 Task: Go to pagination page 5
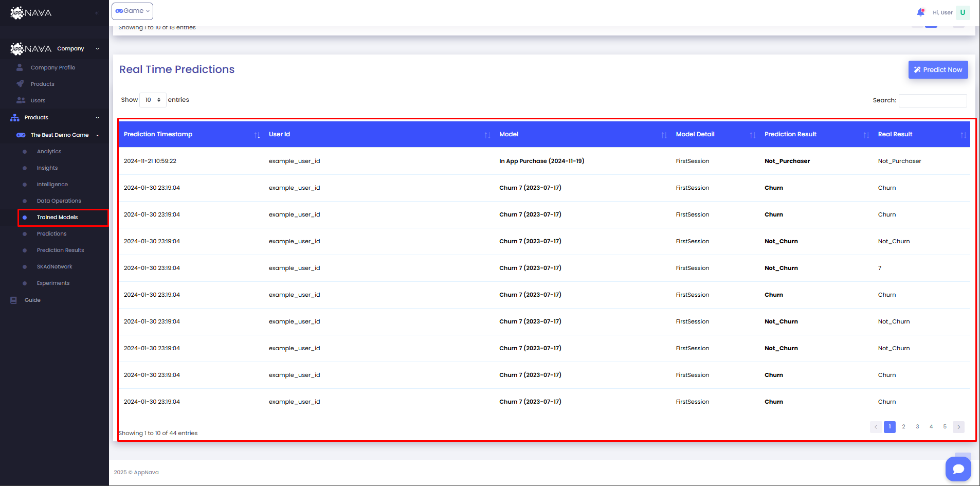click(945, 427)
